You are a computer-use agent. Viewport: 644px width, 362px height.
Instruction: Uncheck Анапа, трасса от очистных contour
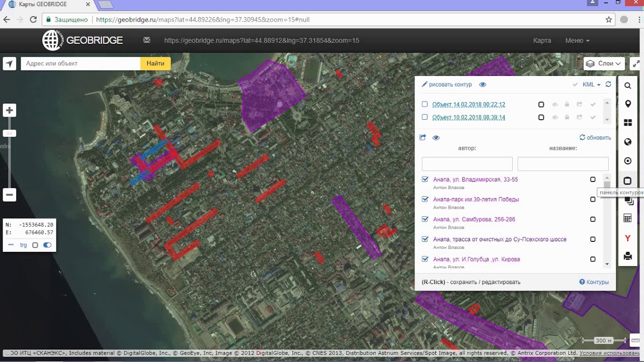[x=425, y=239]
